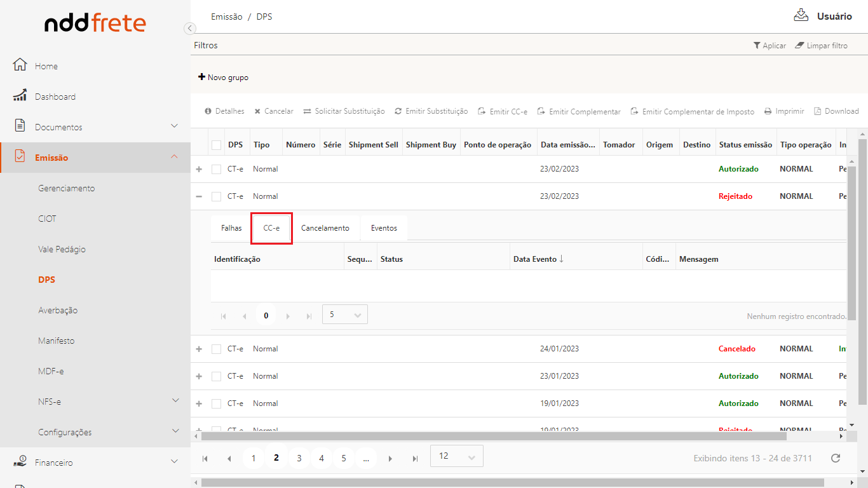
Task: Click the Limpar filtro eraser icon
Action: click(x=800, y=46)
